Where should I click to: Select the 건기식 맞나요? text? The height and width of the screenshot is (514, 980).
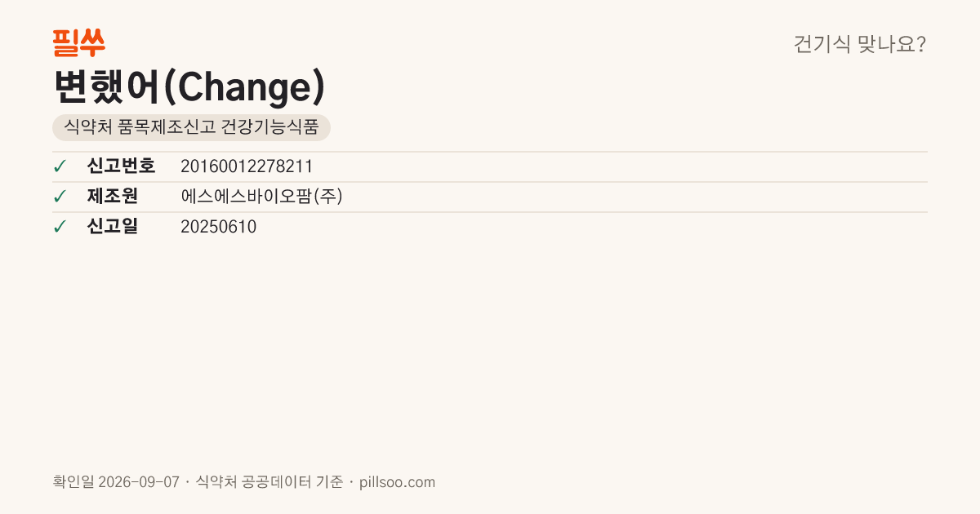click(860, 44)
